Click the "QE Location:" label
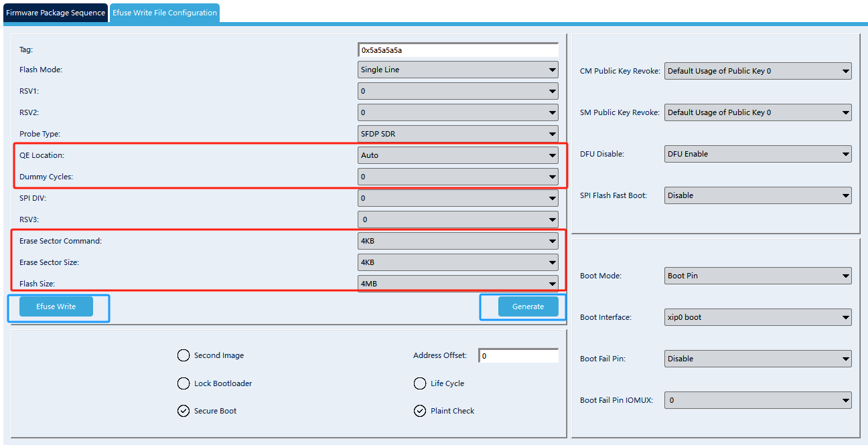 [42, 155]
